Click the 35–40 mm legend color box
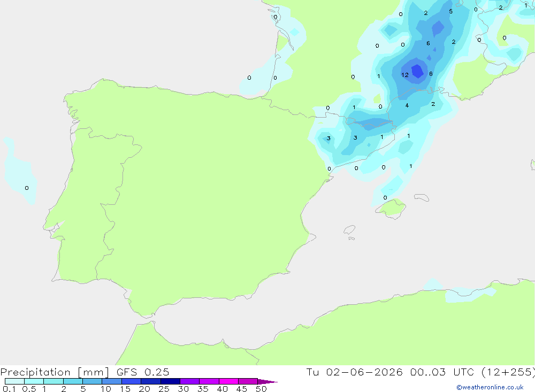The width and height of the screenshot is (535, 392). coord(209,381)
